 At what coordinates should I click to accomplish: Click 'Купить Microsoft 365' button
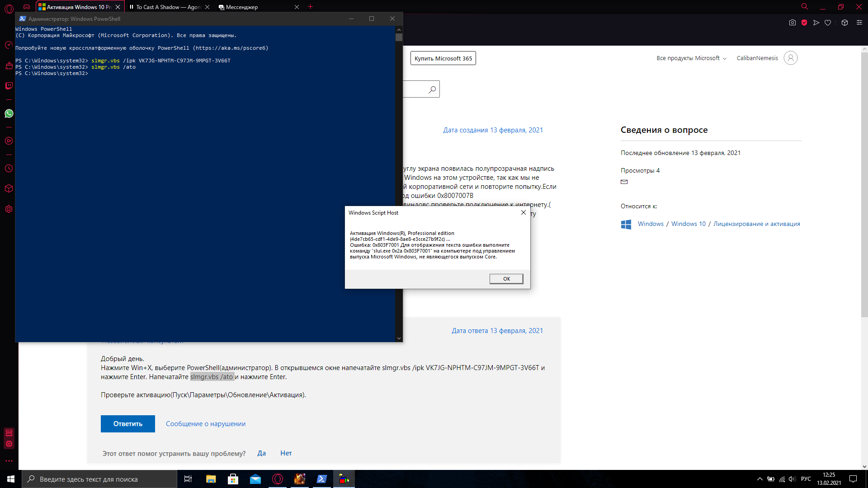point(443,58)
